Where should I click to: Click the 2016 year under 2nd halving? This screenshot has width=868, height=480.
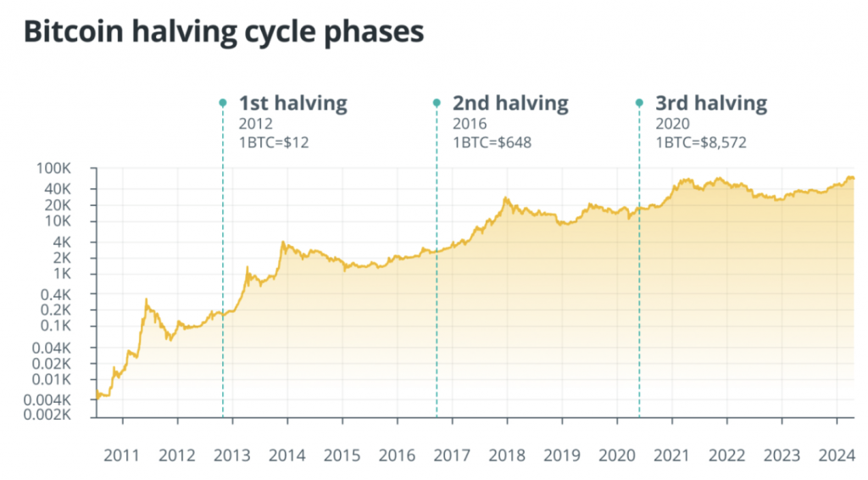470,124
